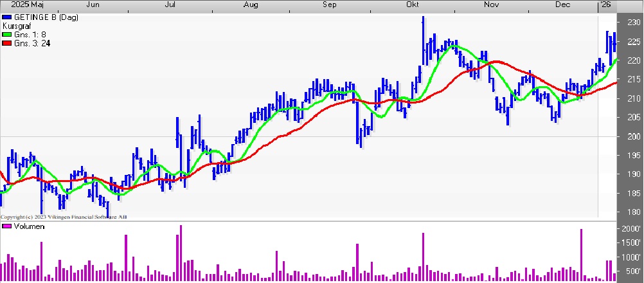Screen dimensions: 644x283
Task: Click the 200 price axis label
Action: coord(634,136)
